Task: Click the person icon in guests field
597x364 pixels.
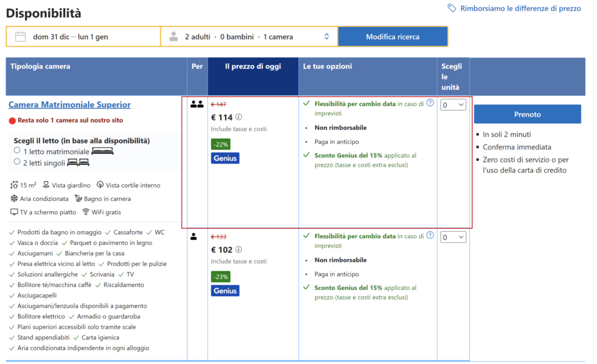Action: pos(173,37)
